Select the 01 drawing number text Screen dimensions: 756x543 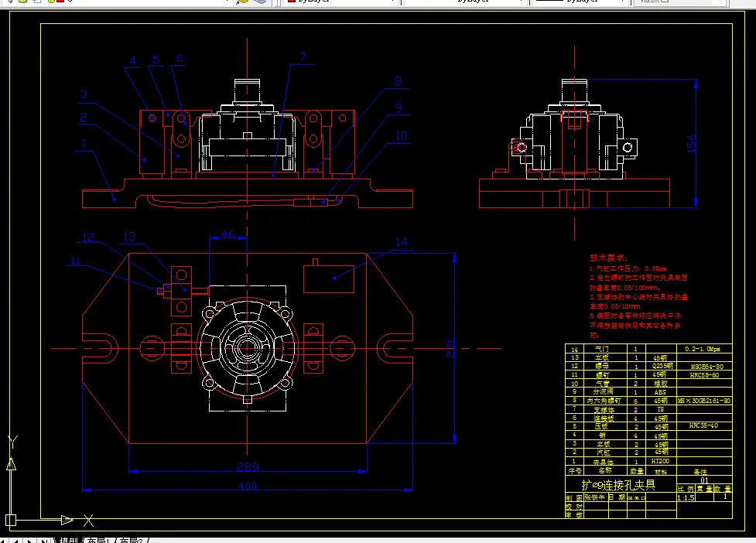click(x=704, y=480)
